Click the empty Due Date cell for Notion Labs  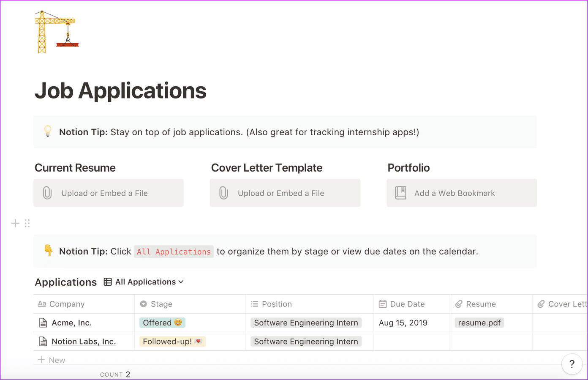tap(412, 342)
